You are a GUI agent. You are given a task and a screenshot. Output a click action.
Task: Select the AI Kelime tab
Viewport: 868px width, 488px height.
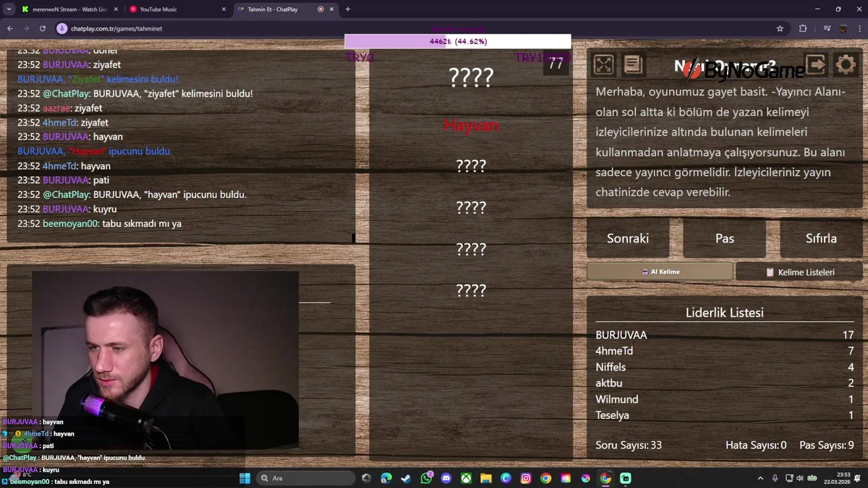click(x=660, y=272)
